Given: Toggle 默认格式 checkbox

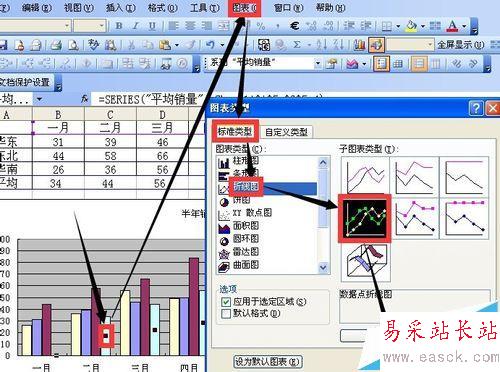Looking at the screenshot, I should click(x=226, y=314).
